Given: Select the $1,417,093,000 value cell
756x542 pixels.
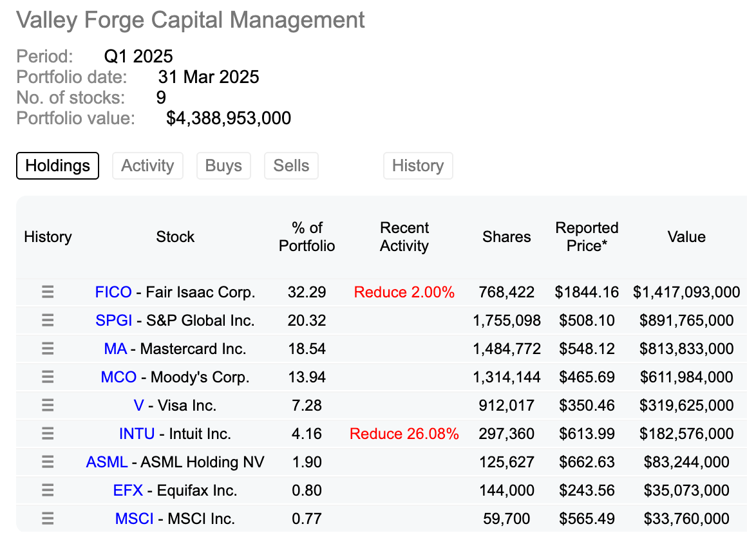Looking at the screenshot, I should tap(686, 292).
